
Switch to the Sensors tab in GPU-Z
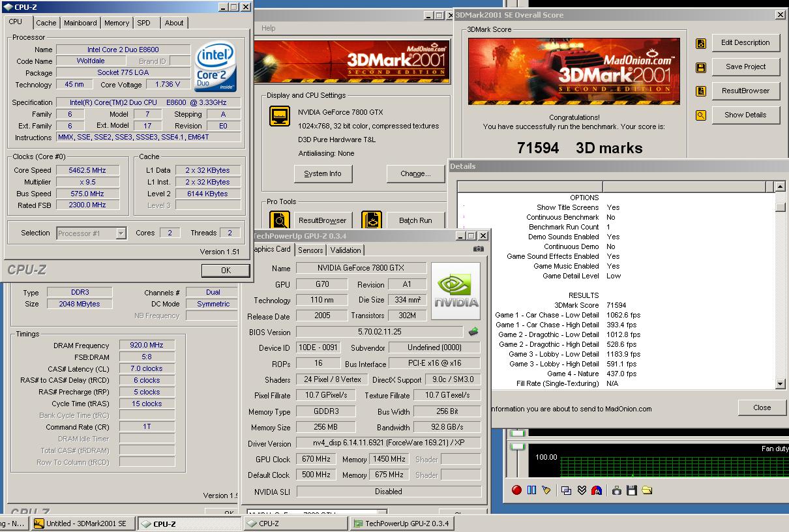coord(310,250)
